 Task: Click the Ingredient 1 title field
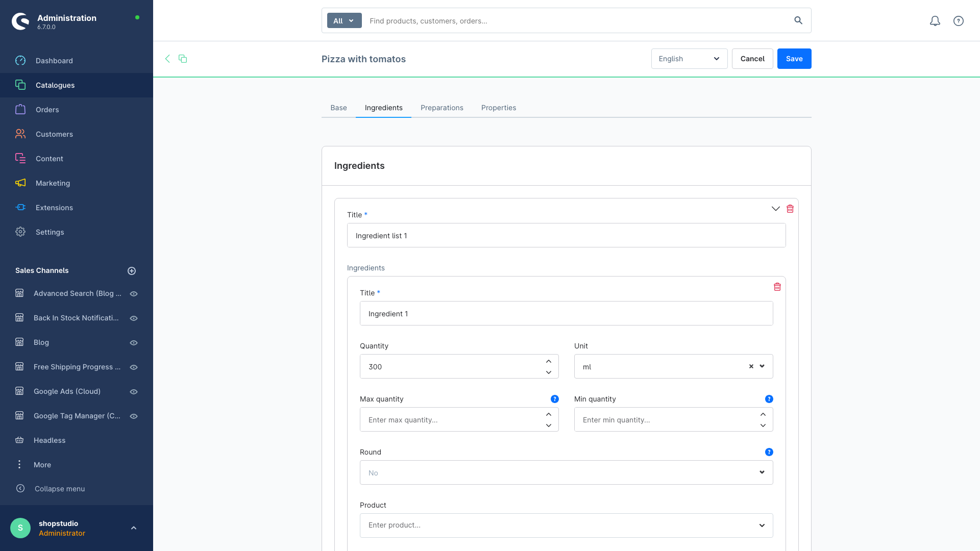(567, 313)
